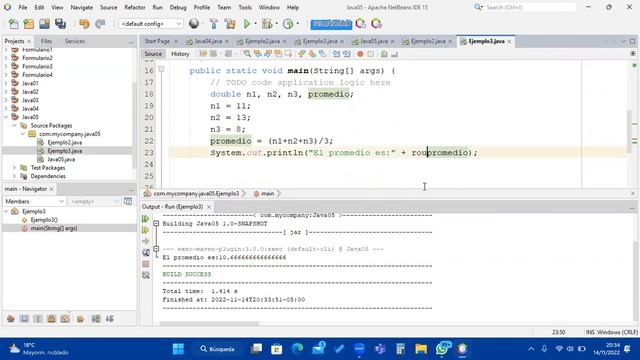Click the Undo toolbar icon

pos(84,24)
